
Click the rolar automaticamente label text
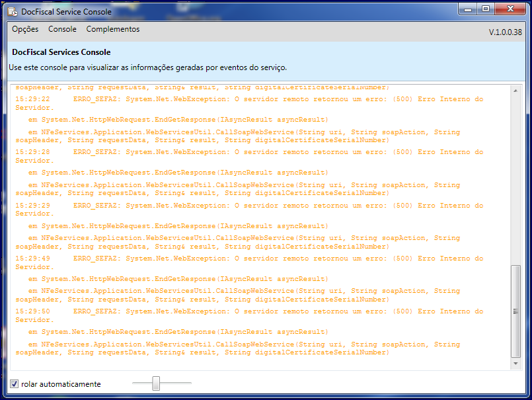pos(61,384)
